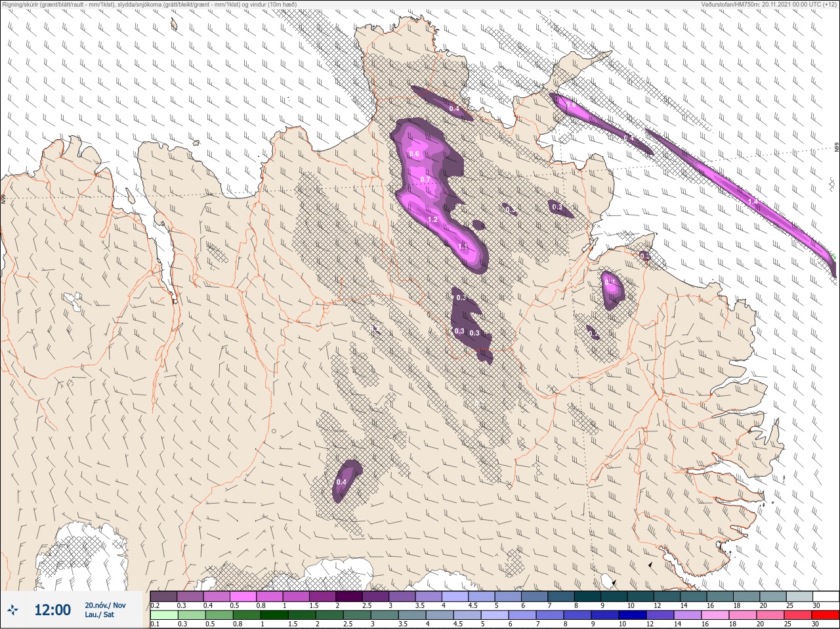Viewport: 840px width, 629px height.
Task: Select the dark green swatch between 1 and 1.5
Action: click(x=275, y=615)
